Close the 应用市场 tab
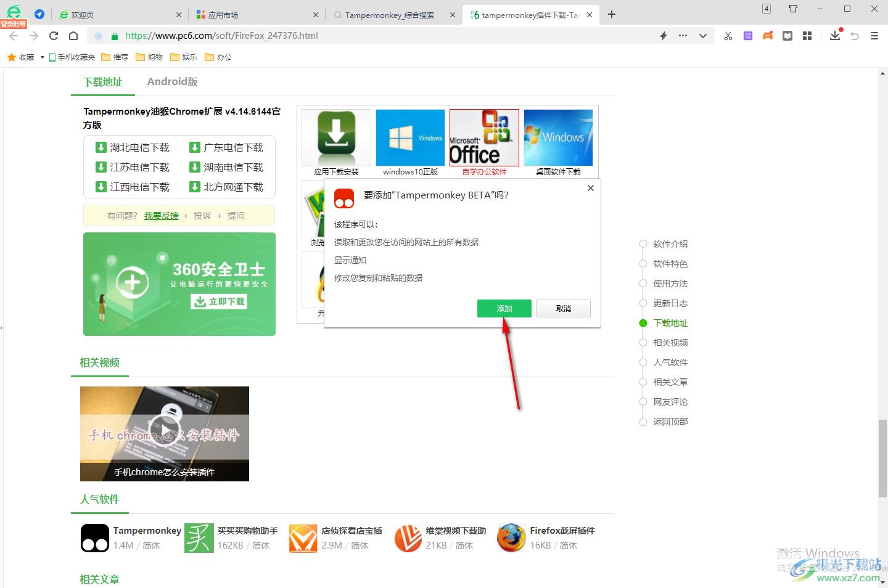888x588 pixels. tap(316, 15)
